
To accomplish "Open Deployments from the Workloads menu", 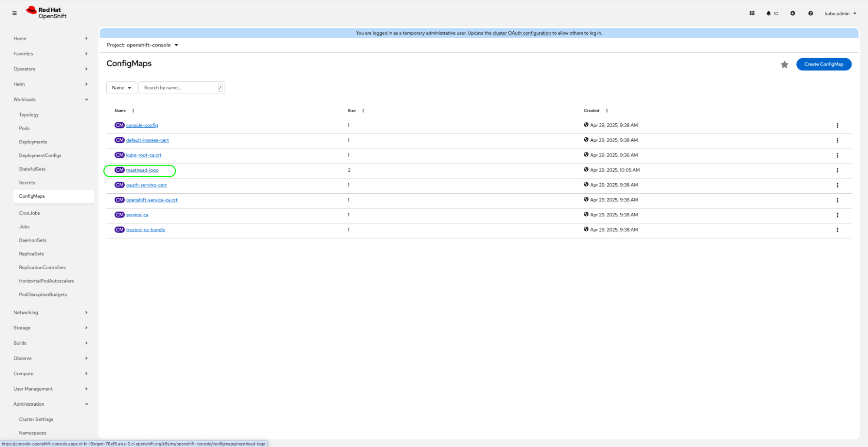I will (33, 142).
